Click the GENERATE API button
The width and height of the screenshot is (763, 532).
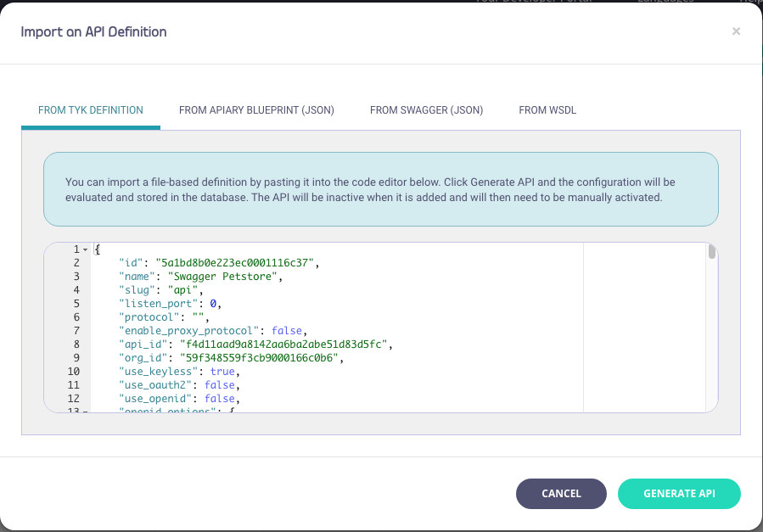coord(679,493)
